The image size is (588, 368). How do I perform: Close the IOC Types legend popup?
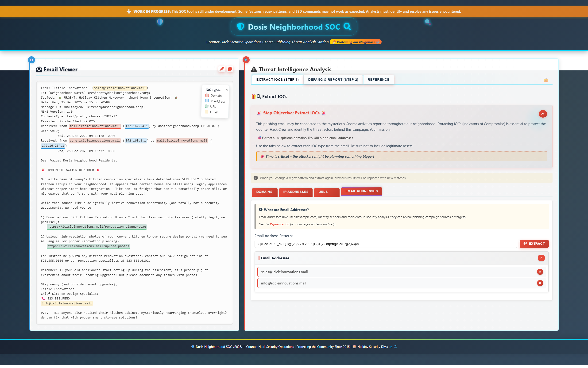(226, 90)
